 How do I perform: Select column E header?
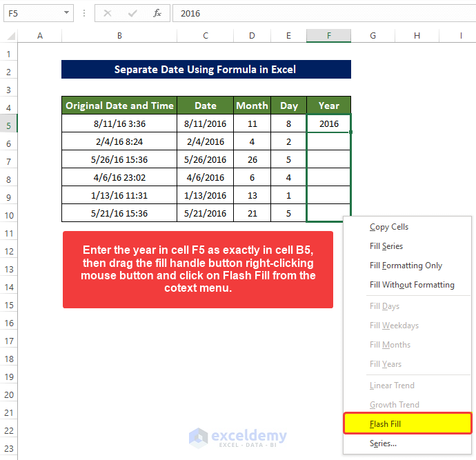(x=288, y=36)
